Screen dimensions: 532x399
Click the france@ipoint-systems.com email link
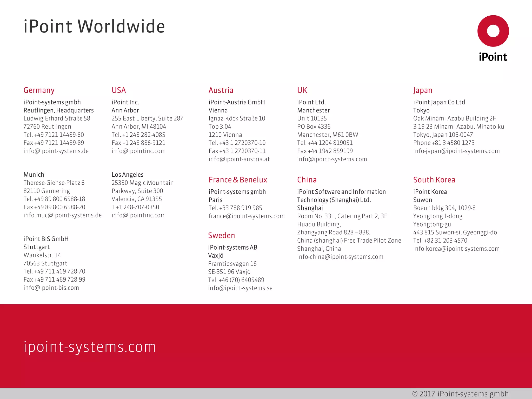click(247, 216)
